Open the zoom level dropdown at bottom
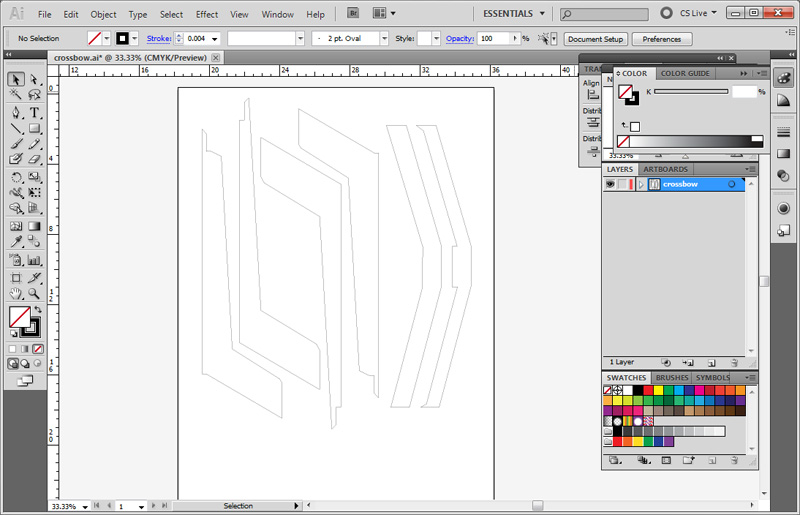 tap(85, 507)
